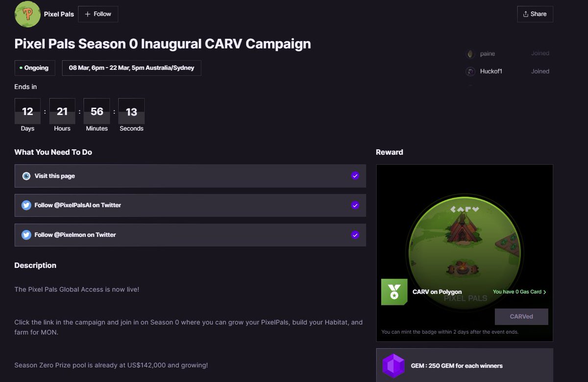
Task: Share this campaign via Share button
Action: [x=535, y=14]
